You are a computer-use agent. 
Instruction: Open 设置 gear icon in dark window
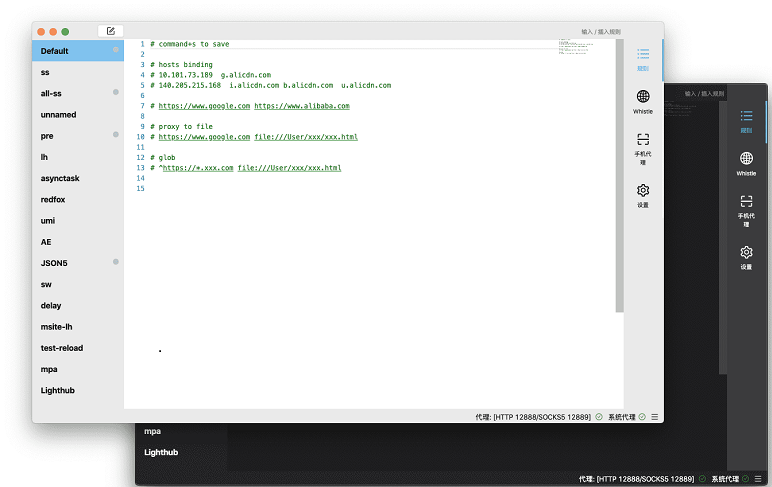746,257
